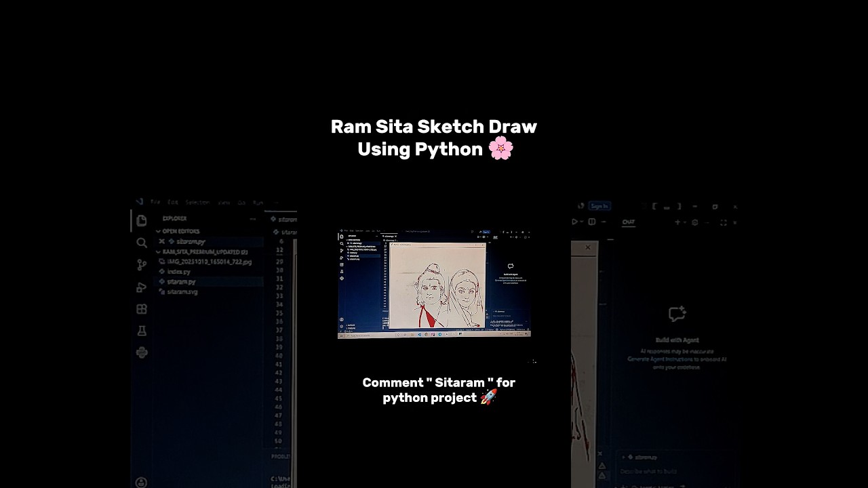868x488 pixels.
Task: Open the Extensions view icon
Action: click(141, 309)
